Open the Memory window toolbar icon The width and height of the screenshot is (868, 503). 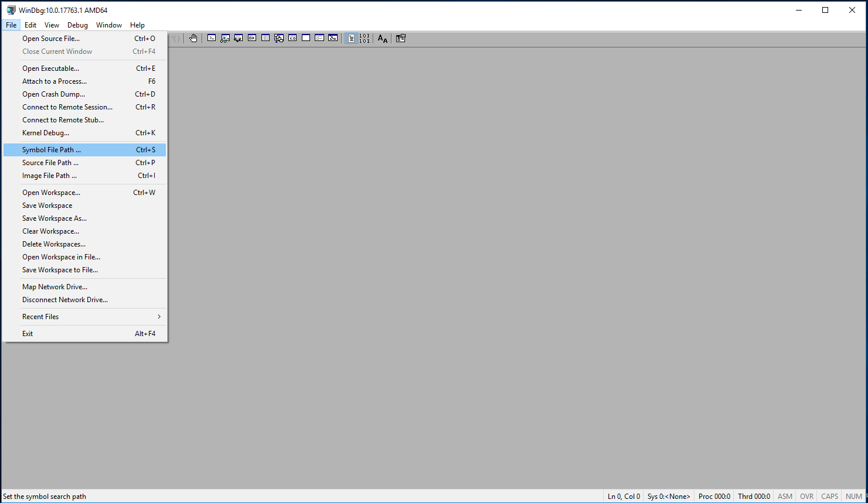pos(265,39)
